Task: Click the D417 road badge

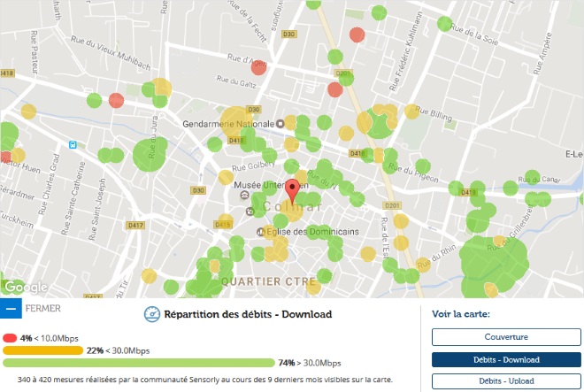Action: tap(135, 226)
